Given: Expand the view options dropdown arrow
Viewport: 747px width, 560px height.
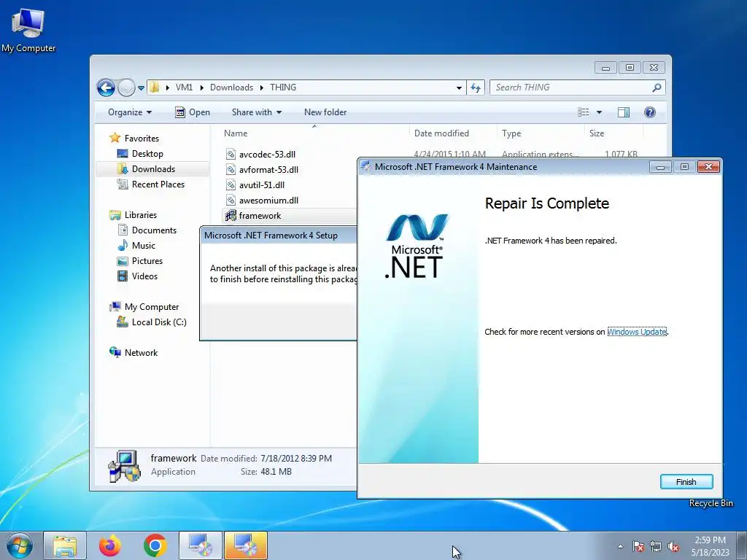Looking at the screenshot, I should click(600, 112).
